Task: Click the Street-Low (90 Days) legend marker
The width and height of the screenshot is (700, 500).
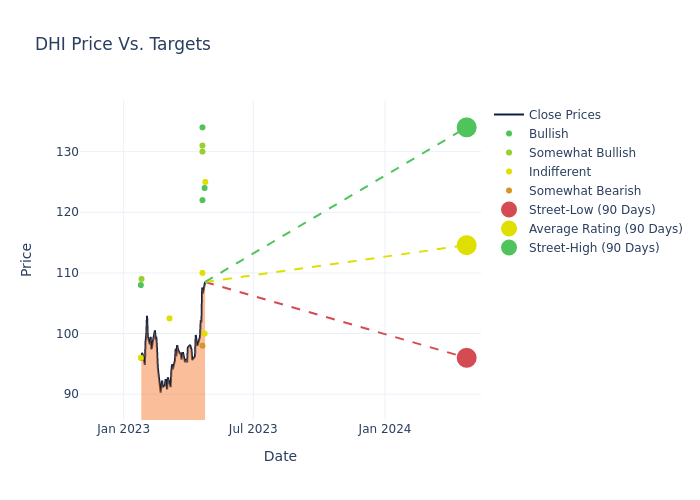Action: [509, 210]
